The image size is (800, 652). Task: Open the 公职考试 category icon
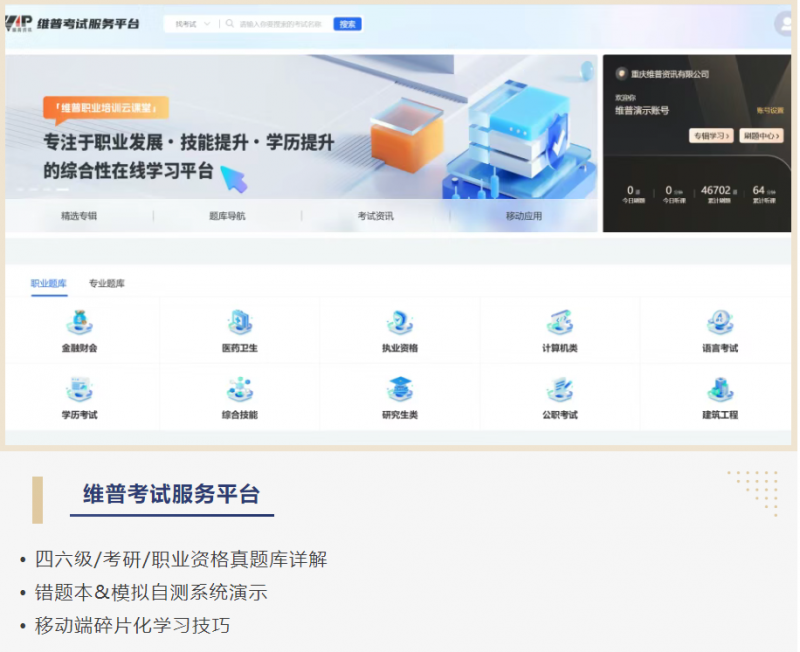(560, 389)
